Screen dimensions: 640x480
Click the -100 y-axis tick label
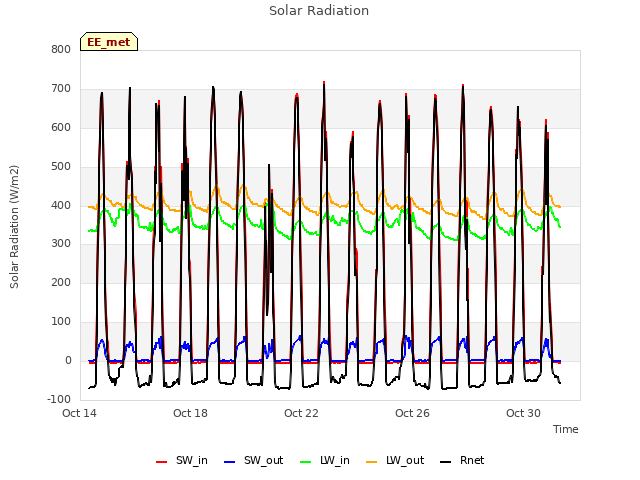pyautogui.click(x=59, y=399)
